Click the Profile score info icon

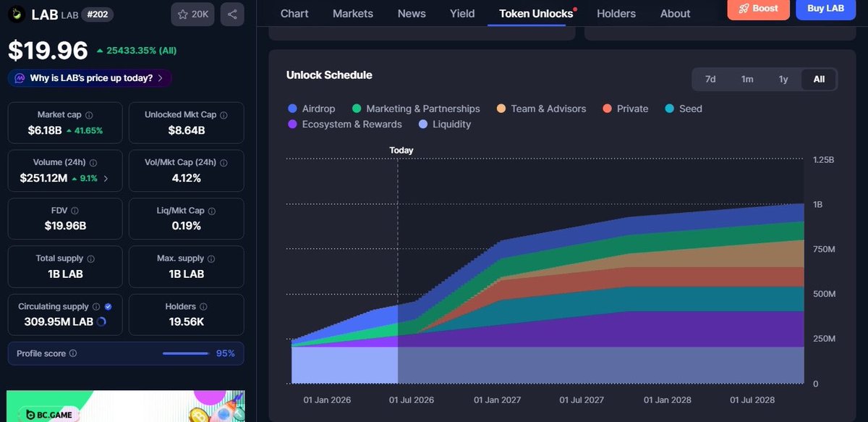(73, 354)
